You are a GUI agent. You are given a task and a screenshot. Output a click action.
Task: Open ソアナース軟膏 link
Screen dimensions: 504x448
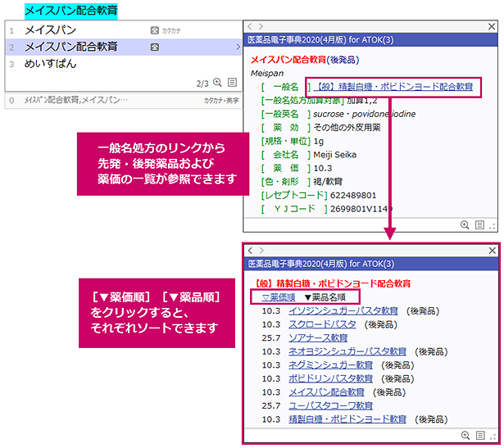pyautogui.click(x=318, y=338)
